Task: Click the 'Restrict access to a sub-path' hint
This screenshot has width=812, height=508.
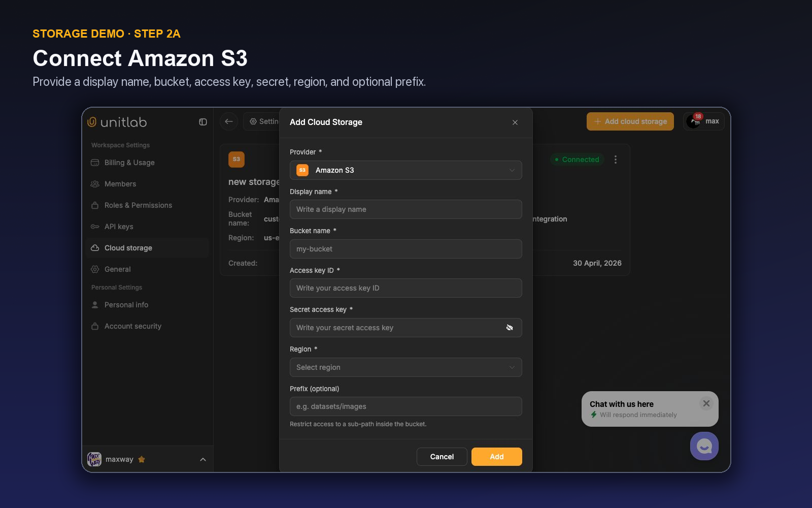Action: coord(358,424)
